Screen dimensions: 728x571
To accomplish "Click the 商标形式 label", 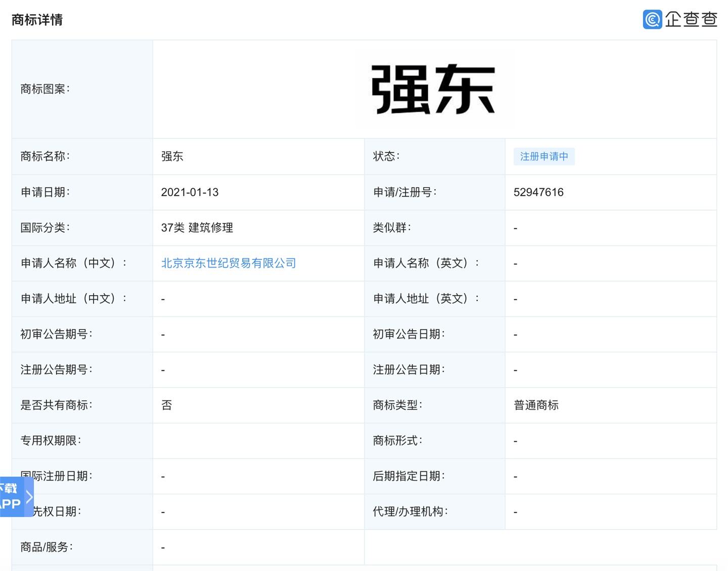I will click(397, 441).
